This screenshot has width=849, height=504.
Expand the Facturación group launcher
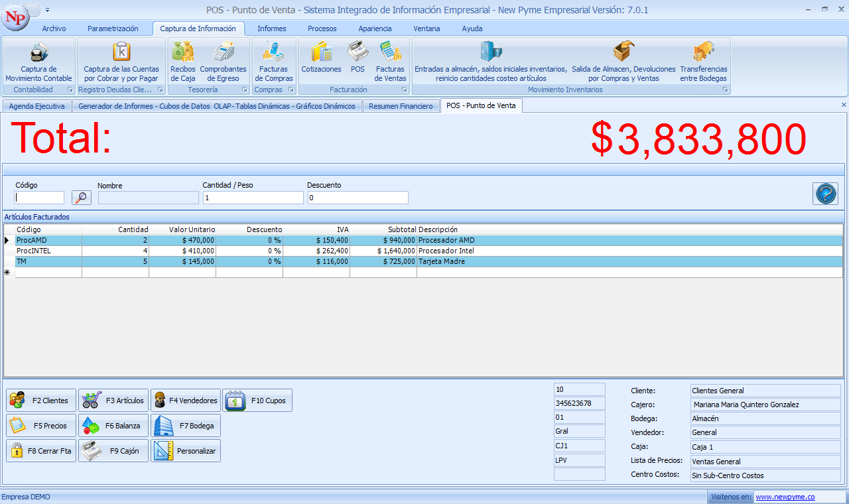pyautogui.click(x=405, y=90)
